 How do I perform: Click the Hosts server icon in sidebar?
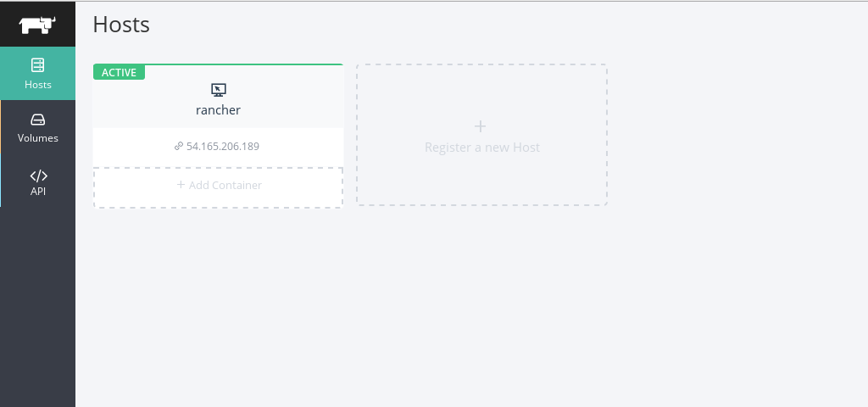click(37, 65)
